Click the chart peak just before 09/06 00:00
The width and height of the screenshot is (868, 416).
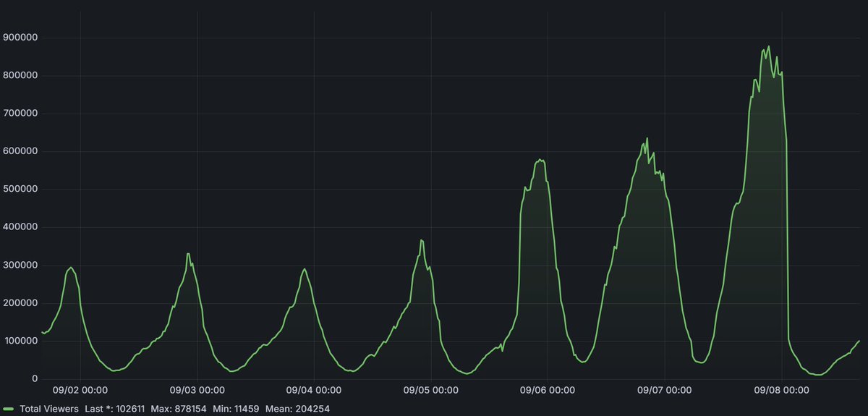(540, 159)
